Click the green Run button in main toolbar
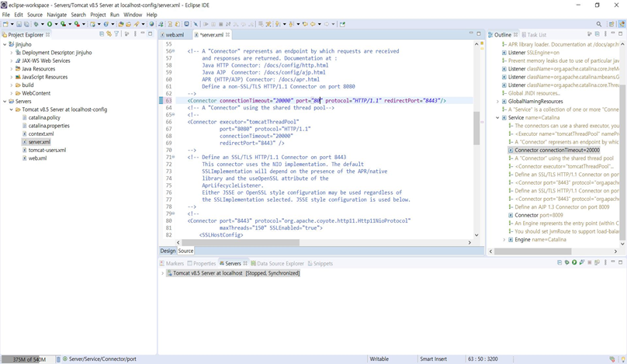The width and height of the screenshot is (627, 364). (x=50, y=24)
